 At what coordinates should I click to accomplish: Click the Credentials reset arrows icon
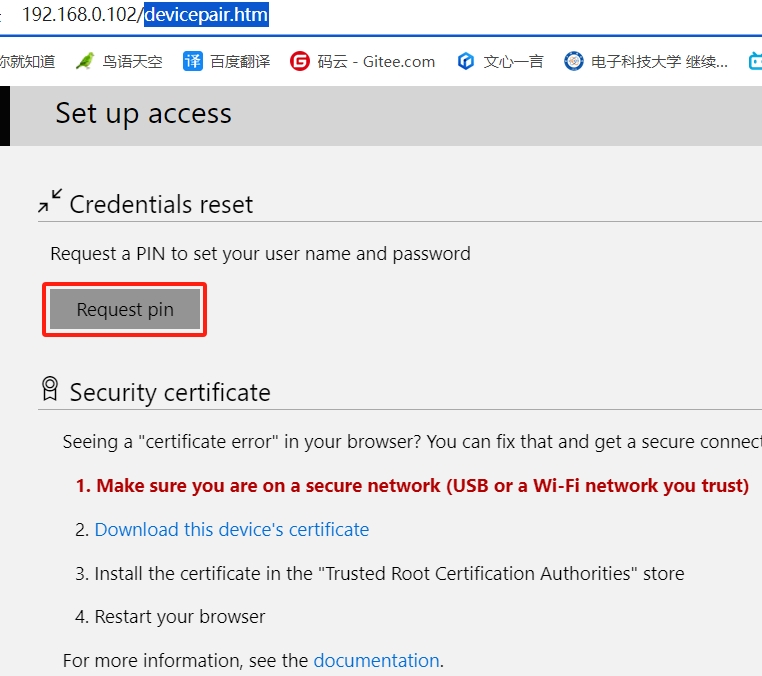tap(50, 201)
